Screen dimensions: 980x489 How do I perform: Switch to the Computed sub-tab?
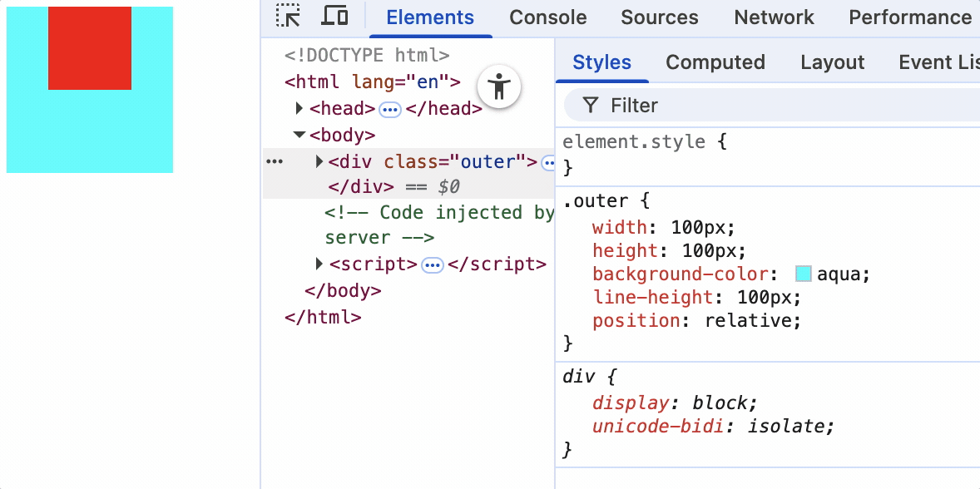715,62
